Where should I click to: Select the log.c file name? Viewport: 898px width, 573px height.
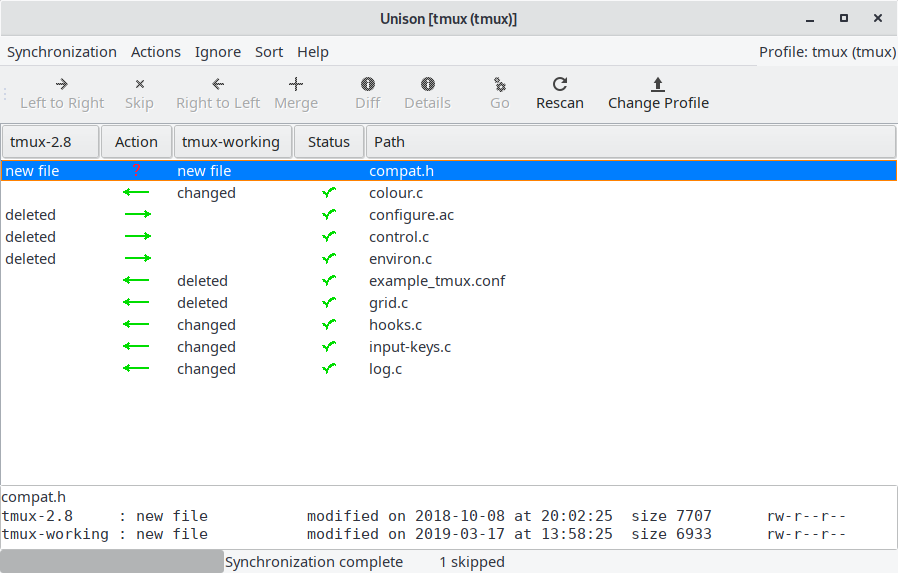(x=385, y=369)
